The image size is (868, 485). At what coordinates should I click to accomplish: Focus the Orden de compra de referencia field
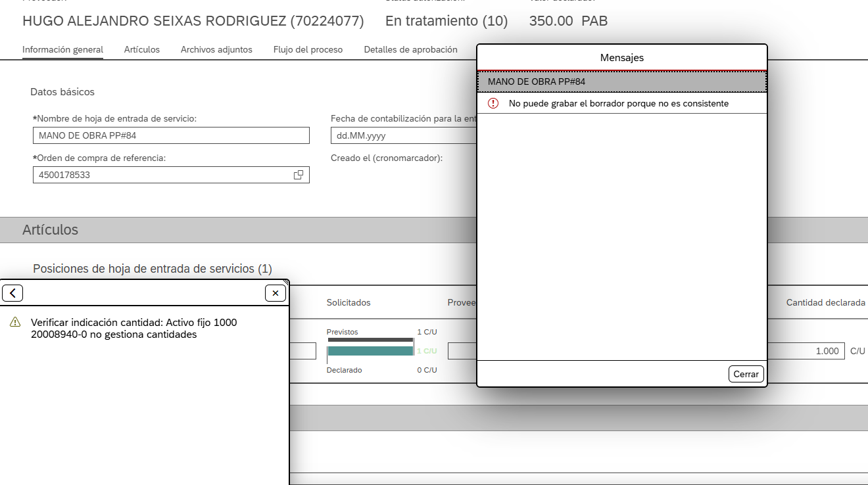pyautogui.click(x=161, y=175)
